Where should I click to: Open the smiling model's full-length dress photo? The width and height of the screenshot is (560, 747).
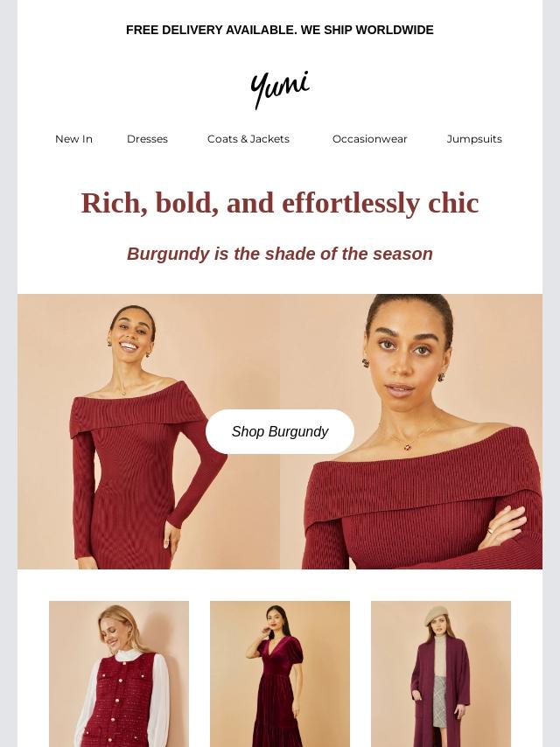click(x=149, y=431)
